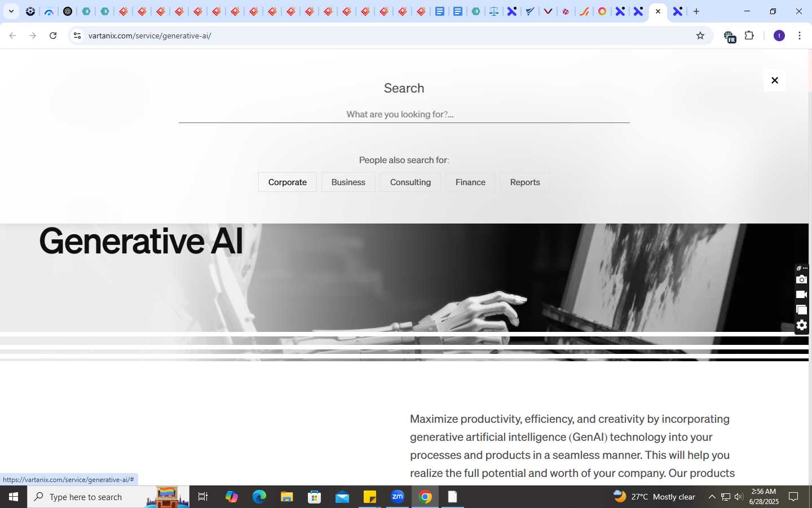Select the Business search suggestion

pyautogui.click(x=348, y=182)
